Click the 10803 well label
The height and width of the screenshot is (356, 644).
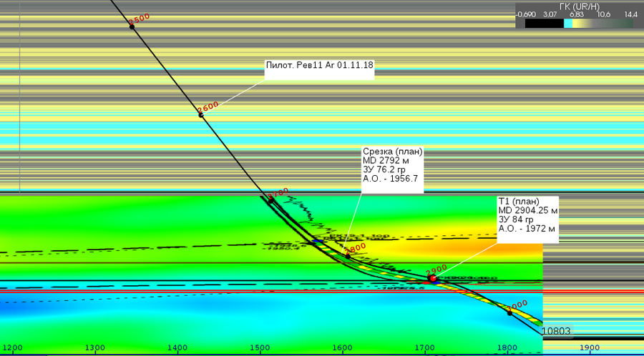point(555,331)
